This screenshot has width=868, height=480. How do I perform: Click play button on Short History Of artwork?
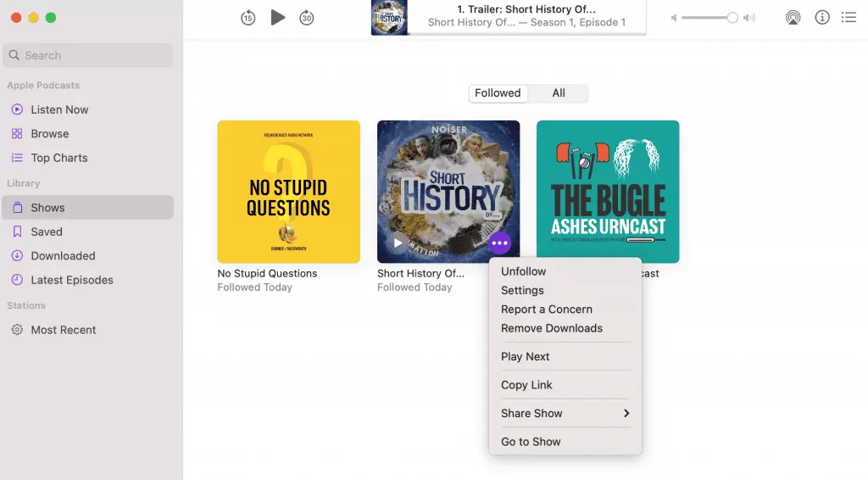(398, 243)
